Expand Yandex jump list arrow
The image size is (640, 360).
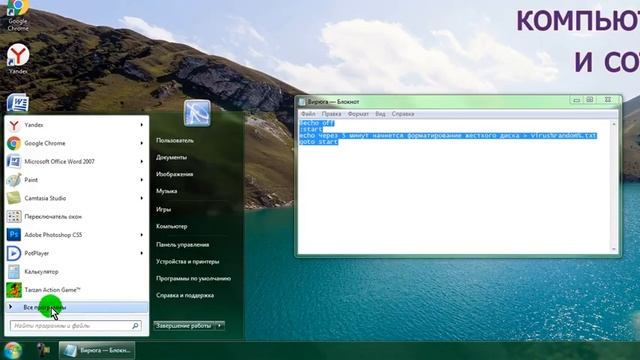tap(142, 125)
